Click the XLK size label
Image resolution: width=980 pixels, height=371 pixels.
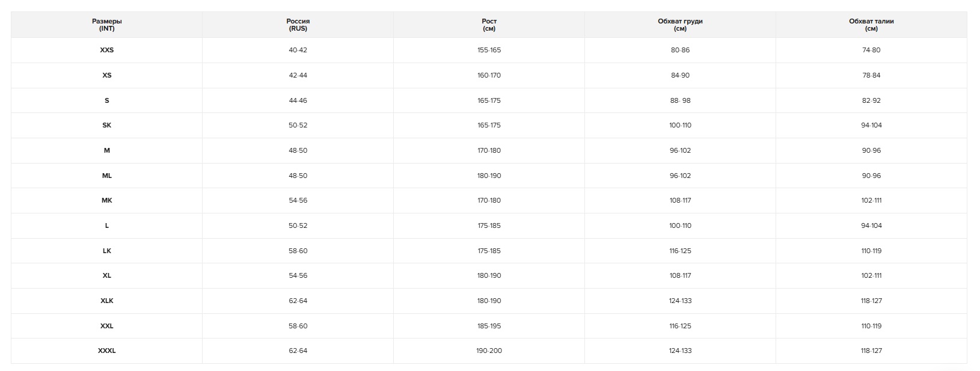pos(107,301)
